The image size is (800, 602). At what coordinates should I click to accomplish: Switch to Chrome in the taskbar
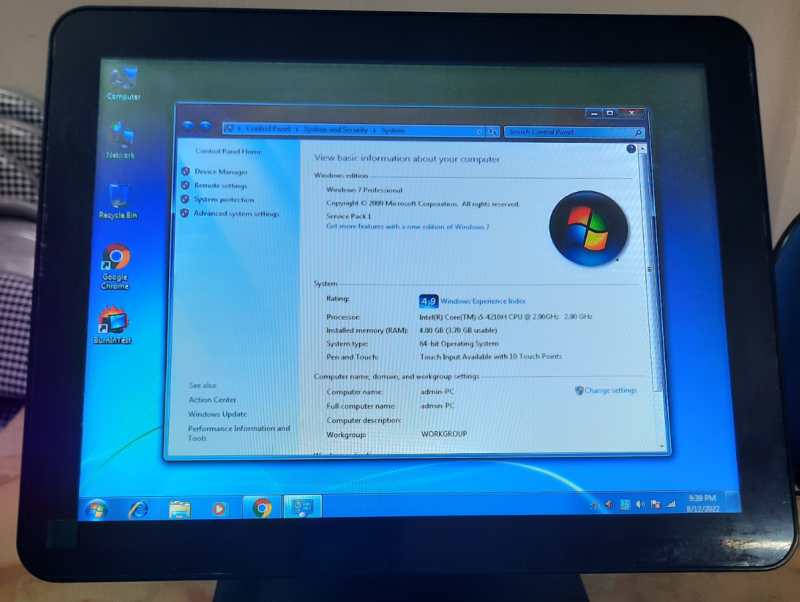(262, 508)
